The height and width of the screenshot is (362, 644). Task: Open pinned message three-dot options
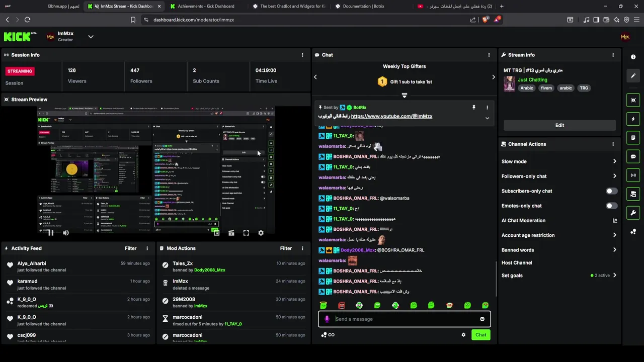click(487, 108)
